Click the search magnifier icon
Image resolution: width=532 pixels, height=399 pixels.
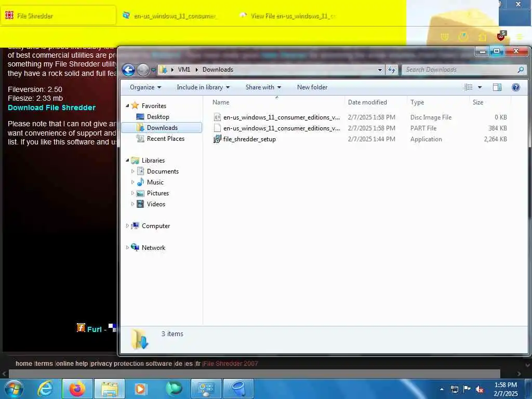521,70
